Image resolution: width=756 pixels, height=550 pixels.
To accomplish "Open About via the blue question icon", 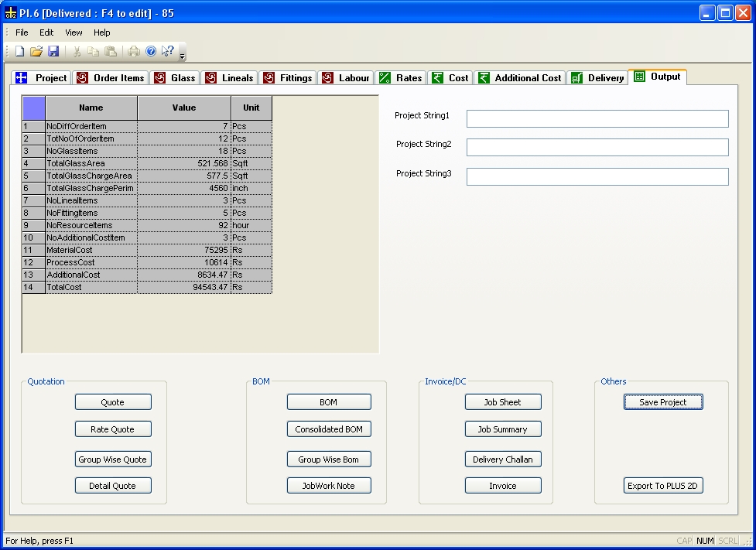I will point(151,52).
